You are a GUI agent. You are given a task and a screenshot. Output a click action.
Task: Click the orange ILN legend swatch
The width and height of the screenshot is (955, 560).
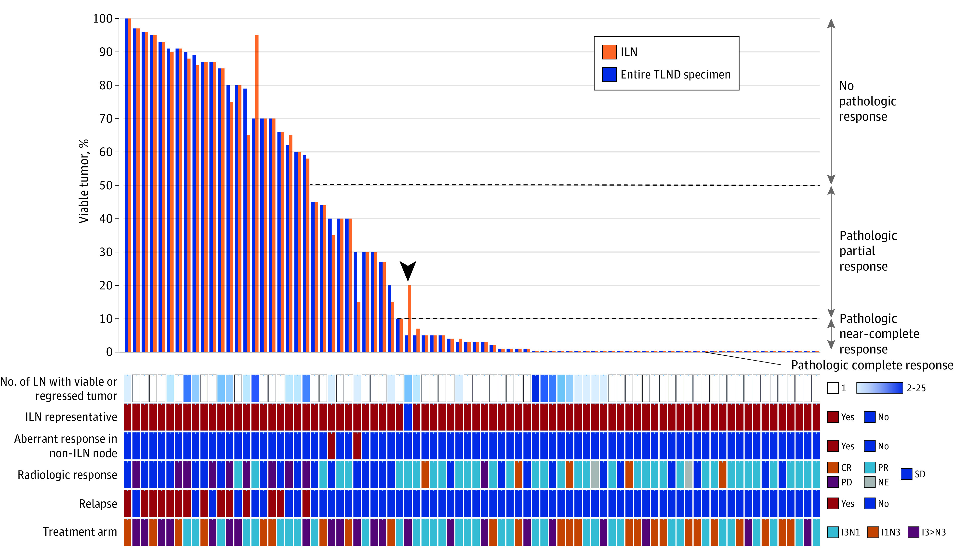(x=609, y=52)
